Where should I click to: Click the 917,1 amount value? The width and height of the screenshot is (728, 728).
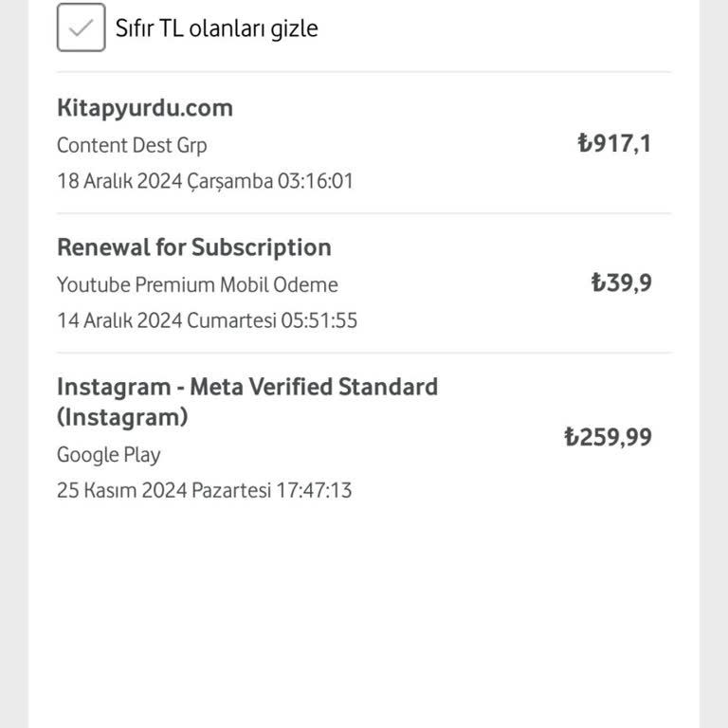click(x=622, y=144)
